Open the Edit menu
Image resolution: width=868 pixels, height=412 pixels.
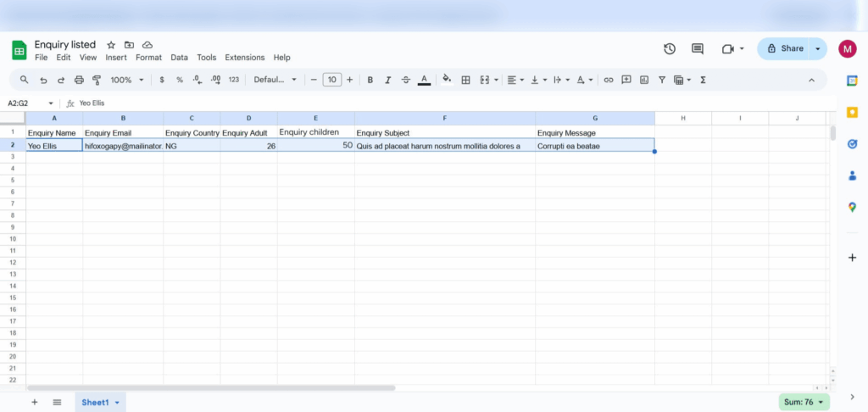tap(64, 57)
